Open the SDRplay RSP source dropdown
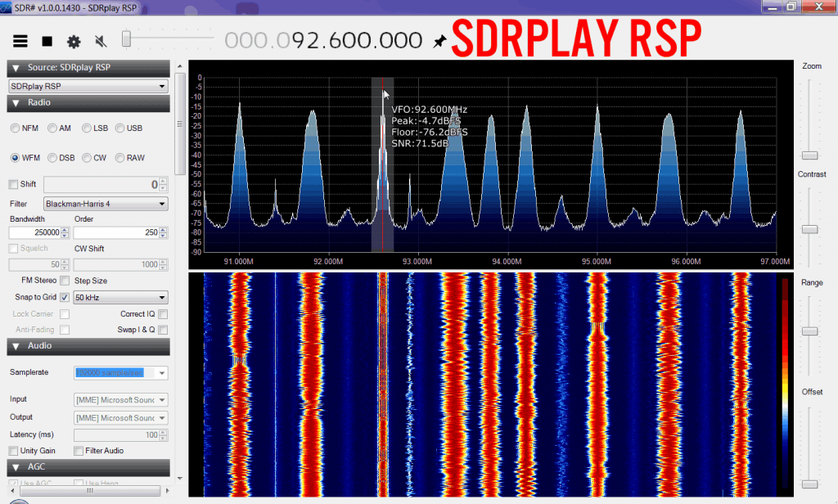 point(88,86)
